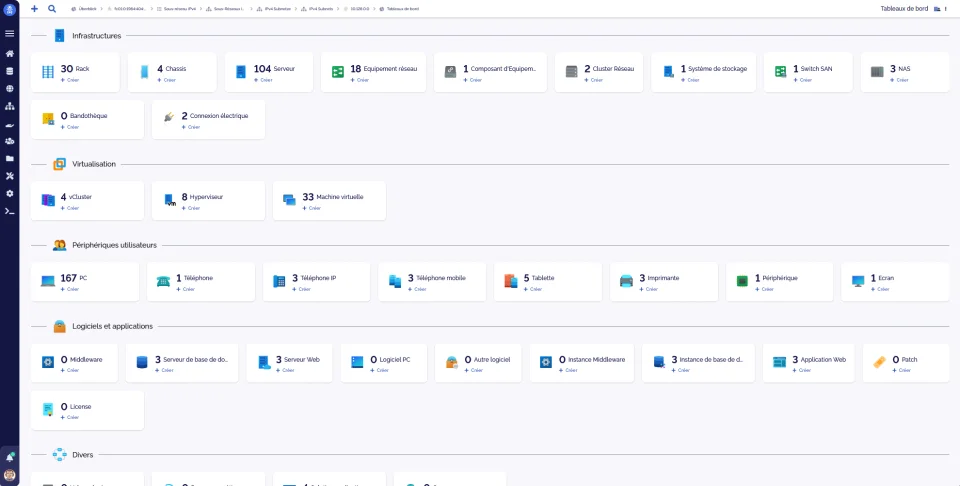The height and width of the screenshot is (486, 960).
Task: Open the Instance Middleware card label
Action: click(x=596, y=360)
